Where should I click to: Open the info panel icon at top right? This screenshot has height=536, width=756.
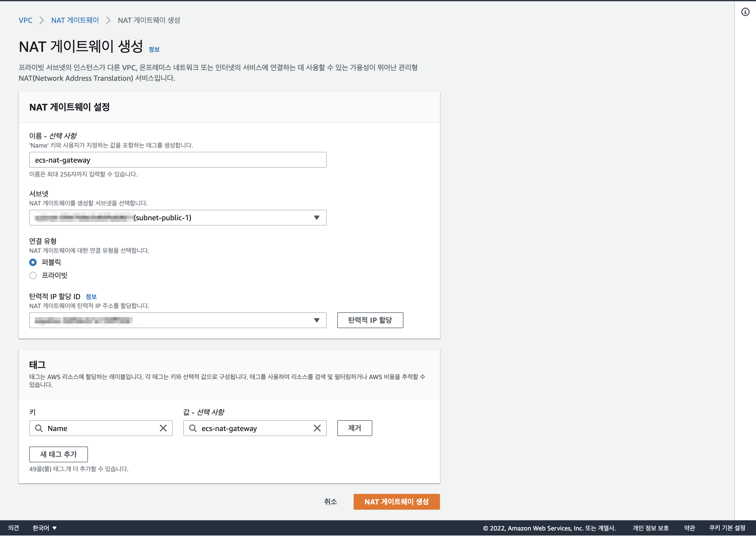point(745,12)
